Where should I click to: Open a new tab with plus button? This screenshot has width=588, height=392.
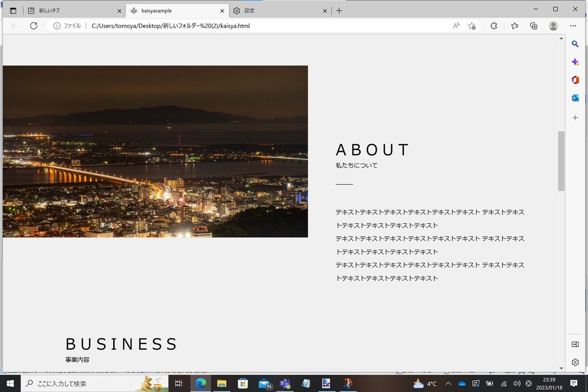[x=339, y=11]
